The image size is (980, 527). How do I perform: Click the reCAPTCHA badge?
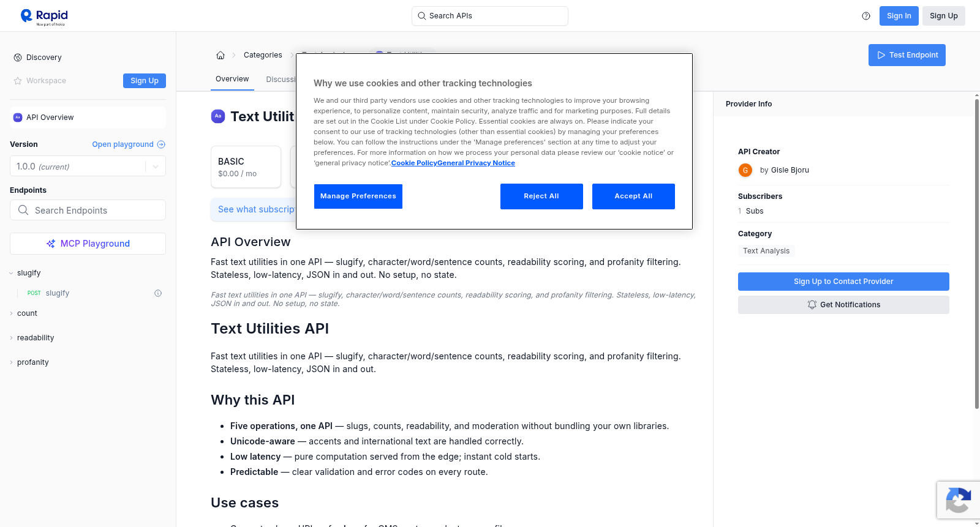pos(958,500)
